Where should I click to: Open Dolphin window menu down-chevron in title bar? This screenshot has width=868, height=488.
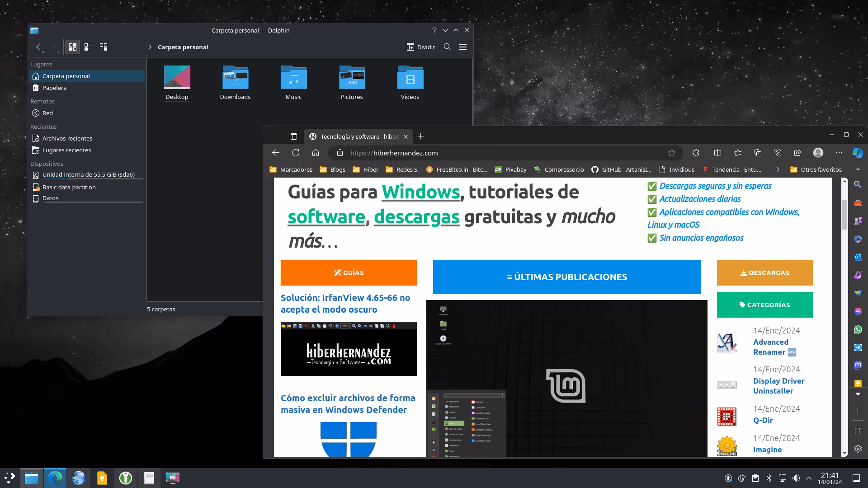[445, 30]
